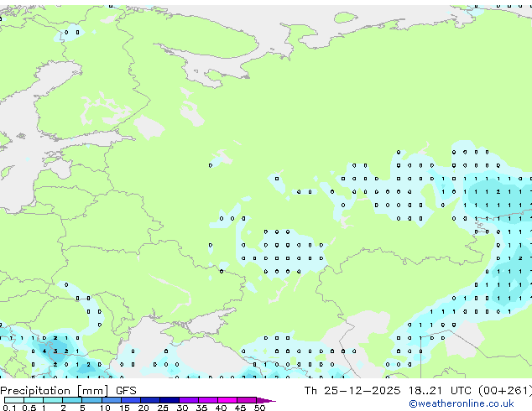The width and height of the screenshot is (532, 411).
Task: Pick the 5–10 mm legend color
Action: 91,400
